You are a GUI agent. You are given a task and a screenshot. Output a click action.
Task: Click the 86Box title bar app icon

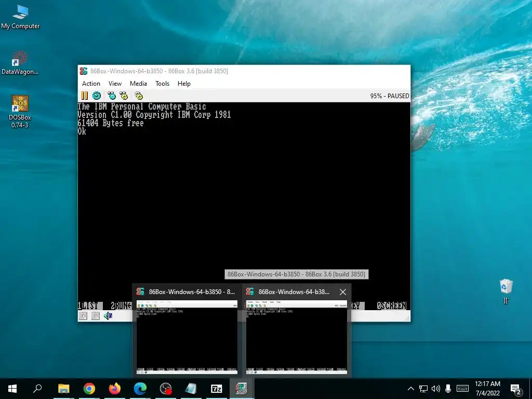(84, 71)
